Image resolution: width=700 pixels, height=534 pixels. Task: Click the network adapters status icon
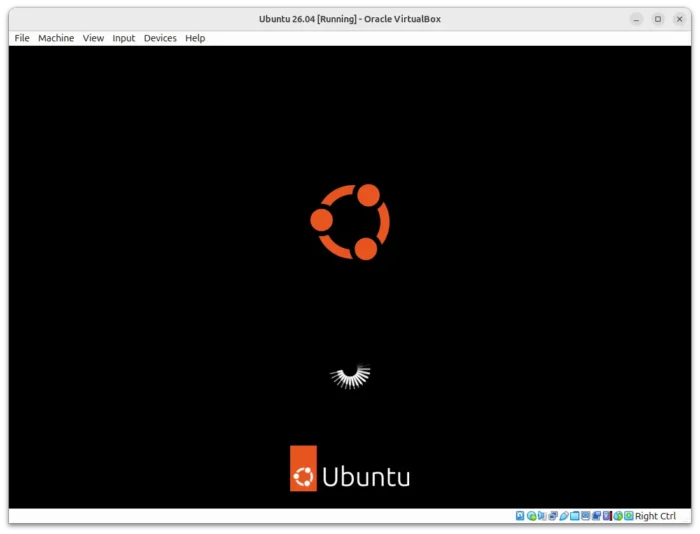click(x=552, y=516)
